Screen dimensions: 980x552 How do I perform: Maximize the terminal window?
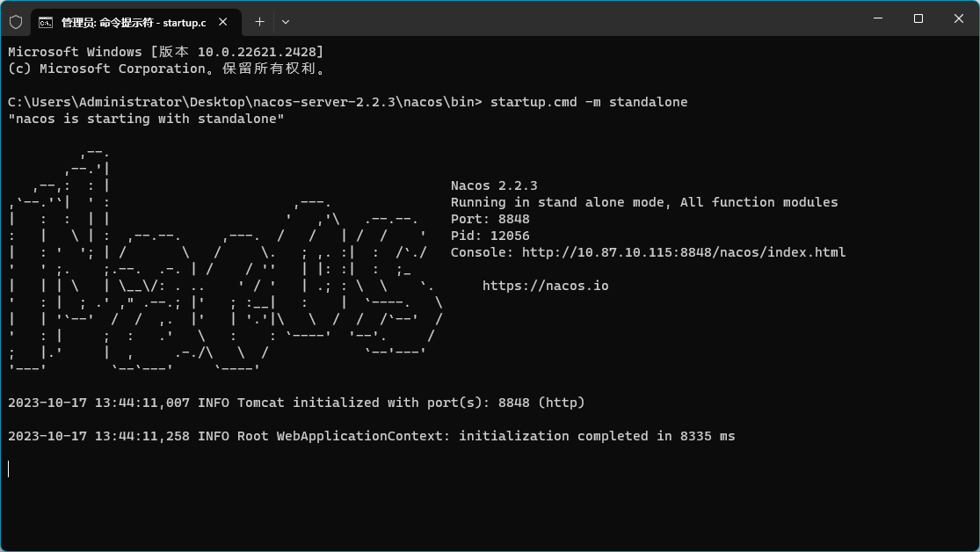(918, 18)
